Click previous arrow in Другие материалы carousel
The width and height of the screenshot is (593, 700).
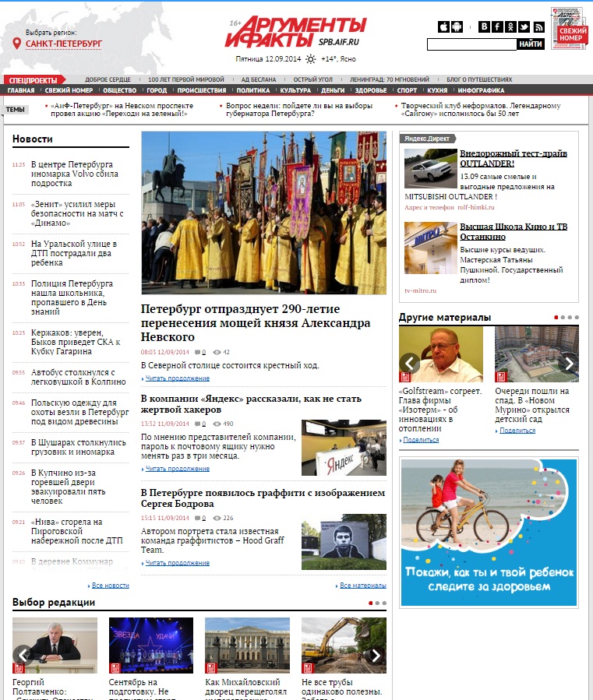(410, 363)
